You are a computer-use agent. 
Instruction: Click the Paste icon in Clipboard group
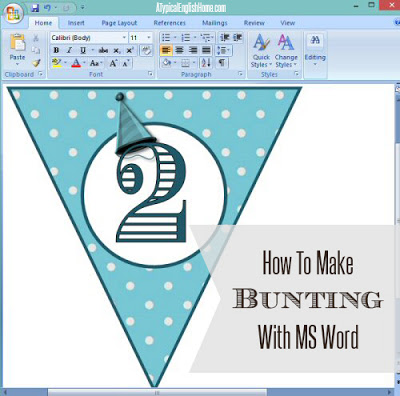coord(17,43)
